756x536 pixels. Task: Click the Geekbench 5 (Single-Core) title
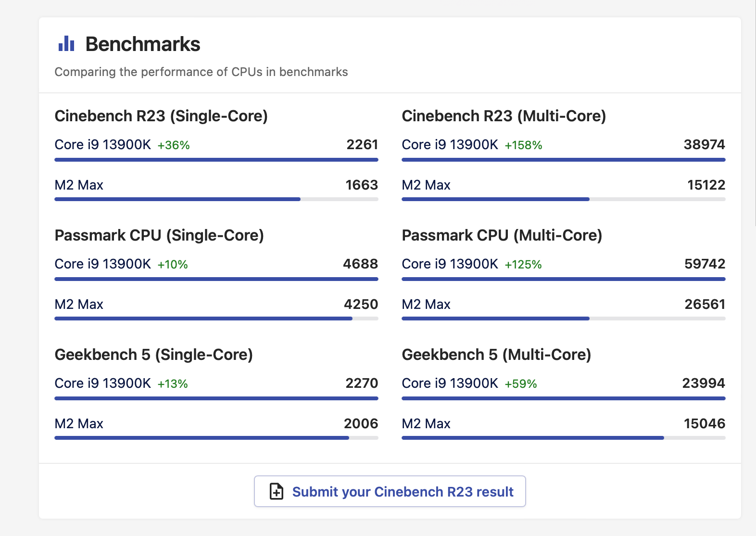point(154,355)
